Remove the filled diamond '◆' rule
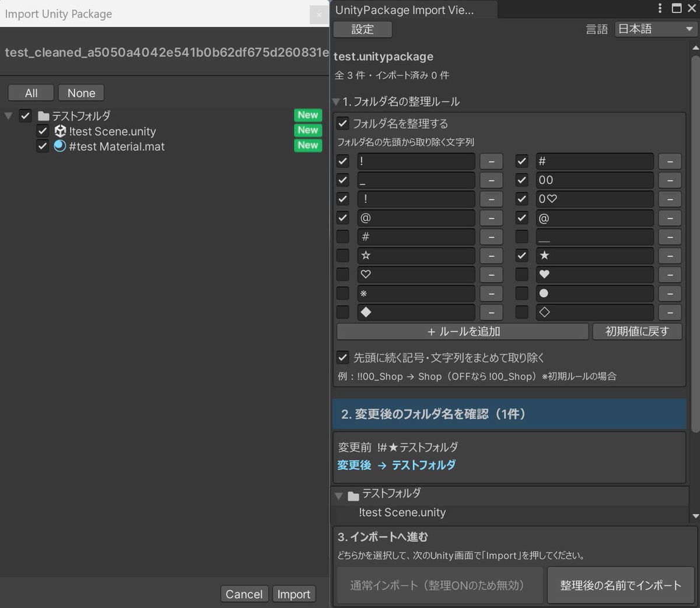This screenshot has width=700, height=608. [491, 312]
